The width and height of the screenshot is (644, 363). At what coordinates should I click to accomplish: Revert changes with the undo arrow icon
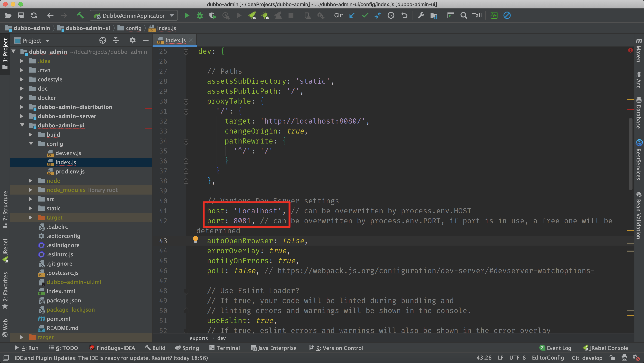pyautogui.click(x=404, y=16)
